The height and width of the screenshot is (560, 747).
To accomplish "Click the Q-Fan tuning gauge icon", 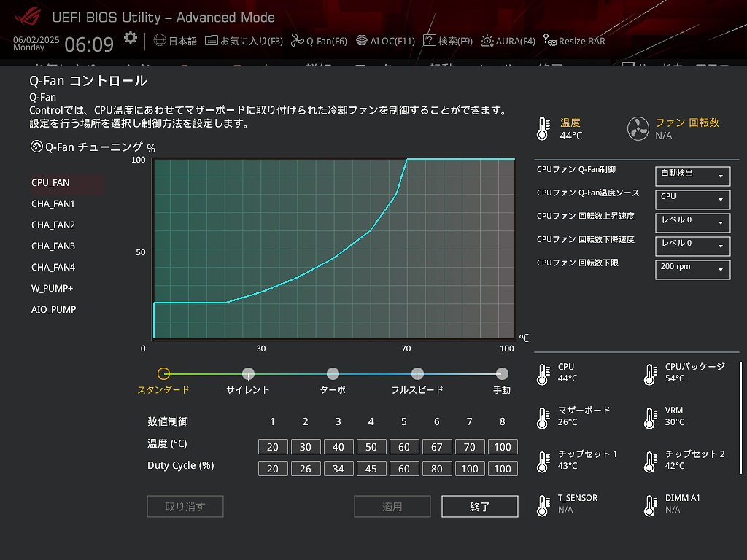I will pyautogui.click(x=36, y=146).
